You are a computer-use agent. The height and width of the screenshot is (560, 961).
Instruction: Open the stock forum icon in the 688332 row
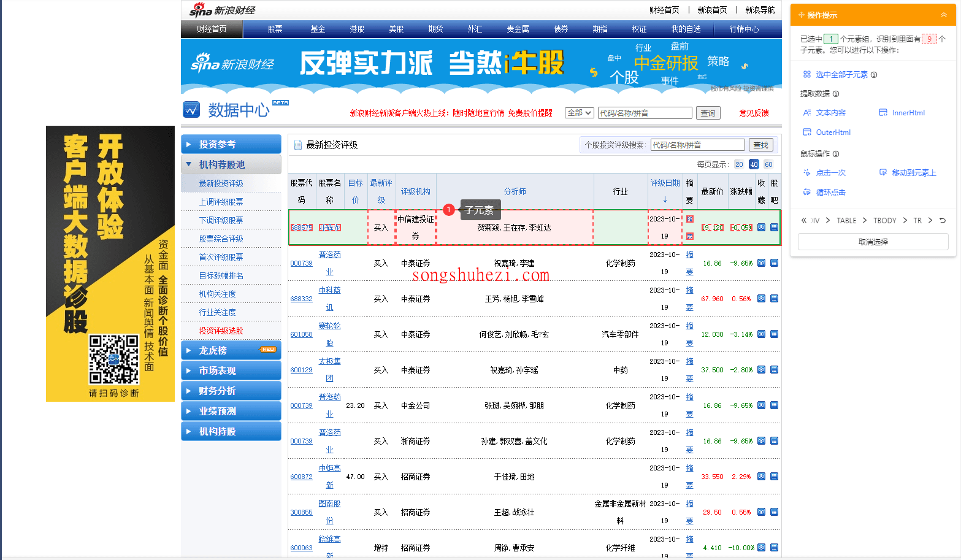tap(775, 299)
